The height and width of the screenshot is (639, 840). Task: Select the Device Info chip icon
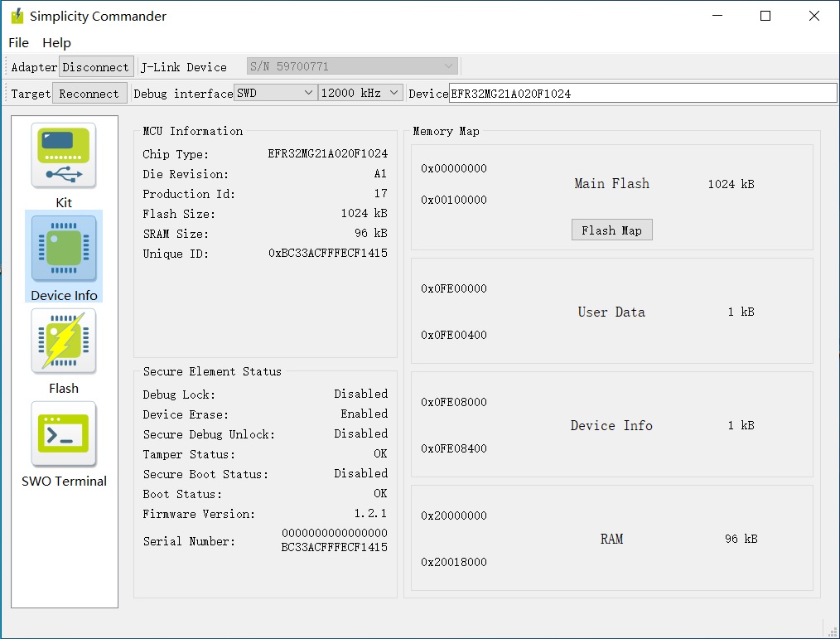64,249
